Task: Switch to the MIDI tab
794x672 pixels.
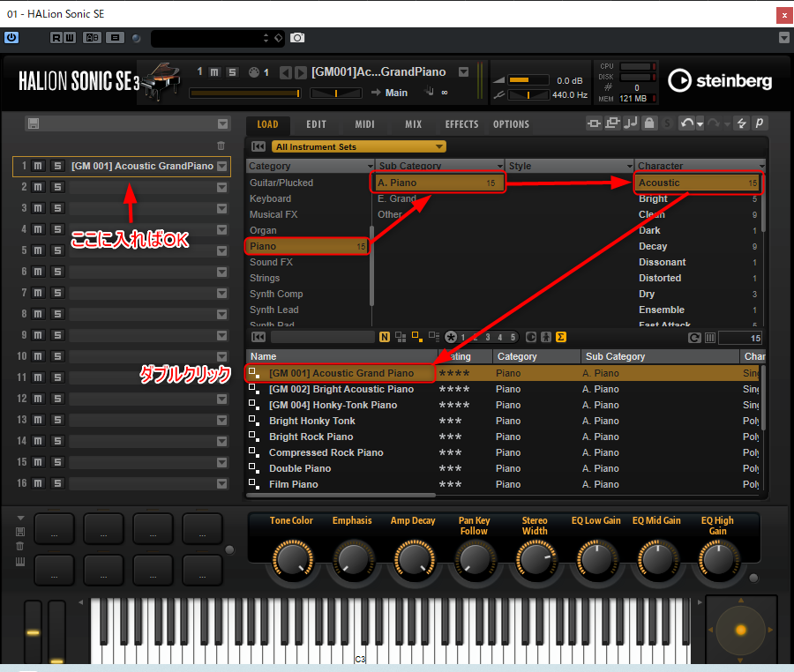Action: pos(364,124)
